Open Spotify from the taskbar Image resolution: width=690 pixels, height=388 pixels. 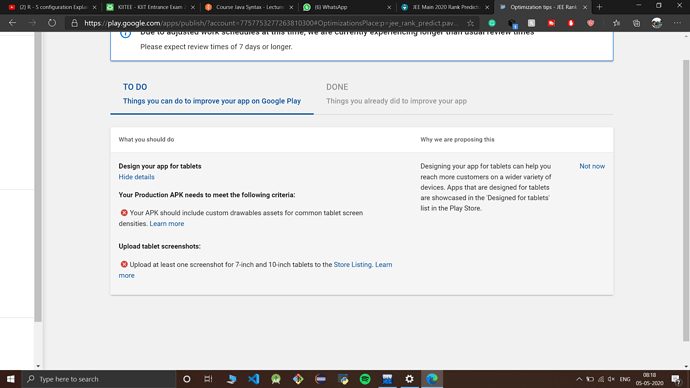[365, 379]
